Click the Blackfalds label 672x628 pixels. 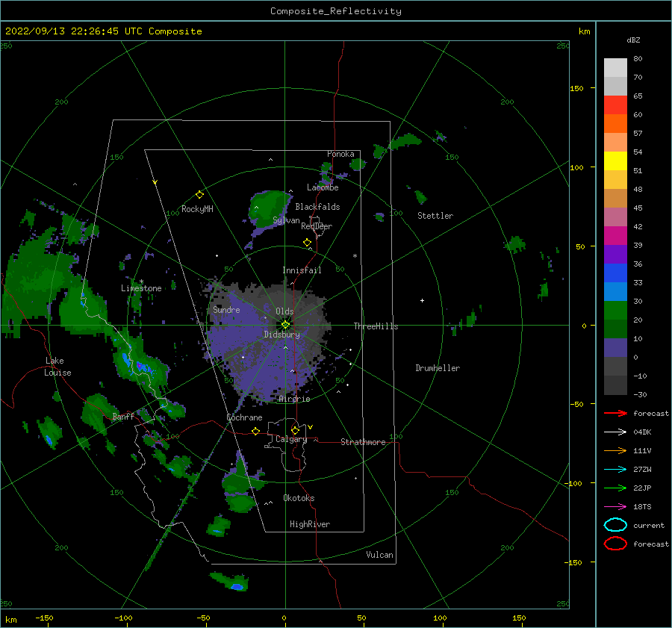(317, 207)
